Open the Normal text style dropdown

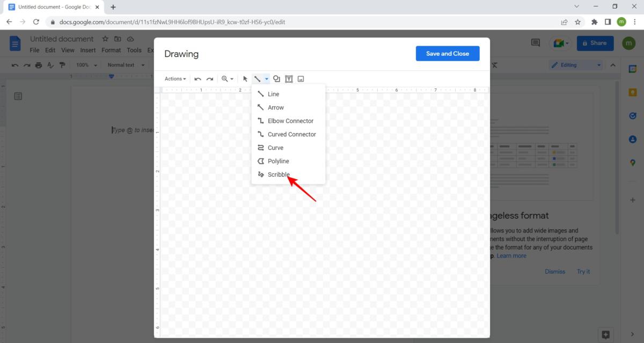(126, 65)
